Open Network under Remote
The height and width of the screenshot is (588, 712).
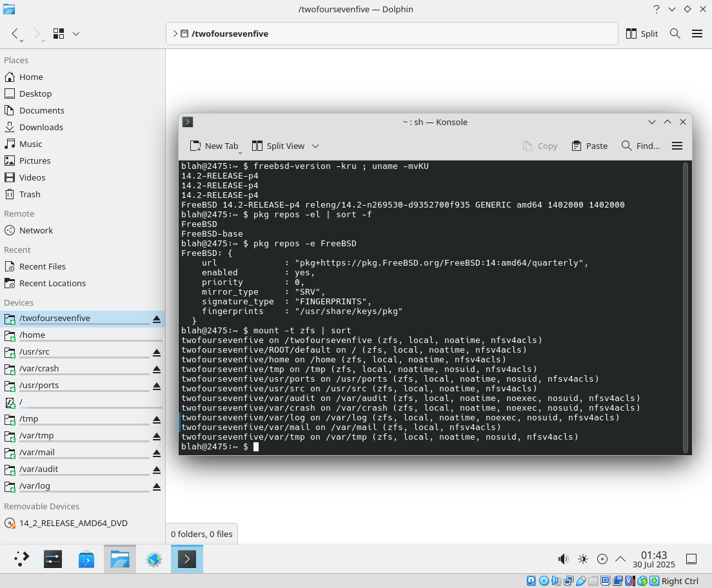point(82,230)
